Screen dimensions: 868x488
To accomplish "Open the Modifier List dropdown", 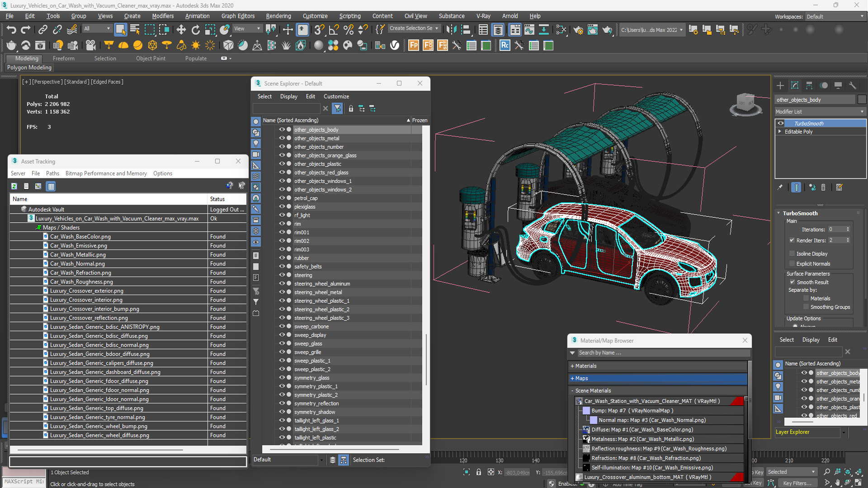I will click(x=820, y=112).
